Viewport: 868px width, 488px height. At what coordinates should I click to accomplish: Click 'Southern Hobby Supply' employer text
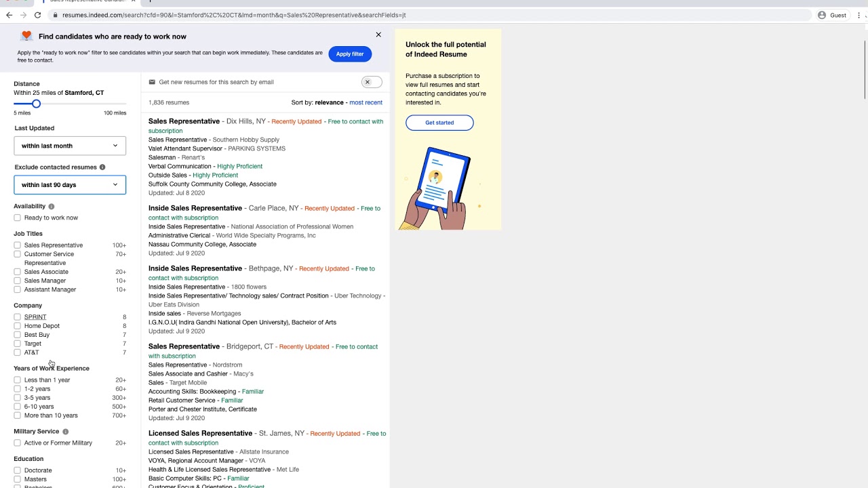(x=246, y=140)
